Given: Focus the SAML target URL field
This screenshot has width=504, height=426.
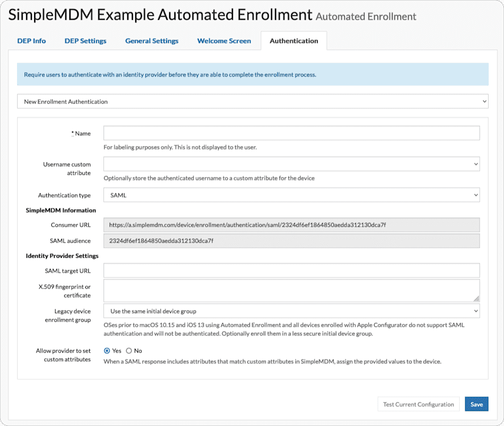Looking at the screenshot, I should coord(291,270).
